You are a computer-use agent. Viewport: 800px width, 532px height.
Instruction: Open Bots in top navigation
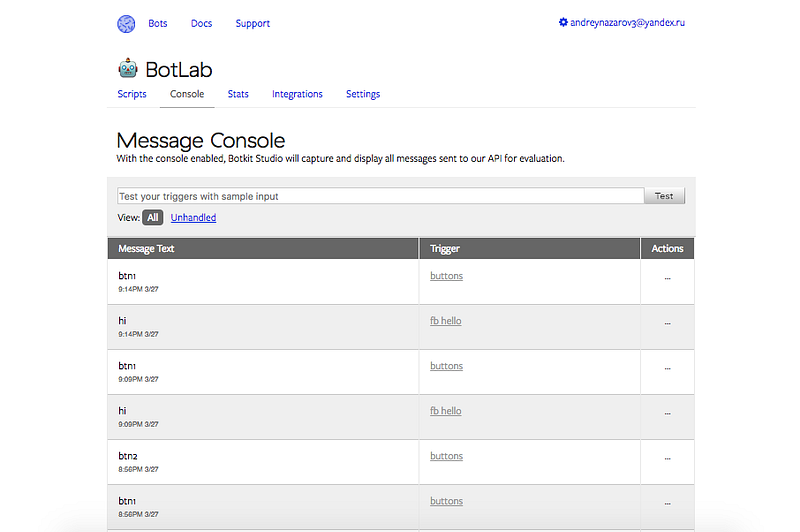pyautogui.click(x=158, y=23)
